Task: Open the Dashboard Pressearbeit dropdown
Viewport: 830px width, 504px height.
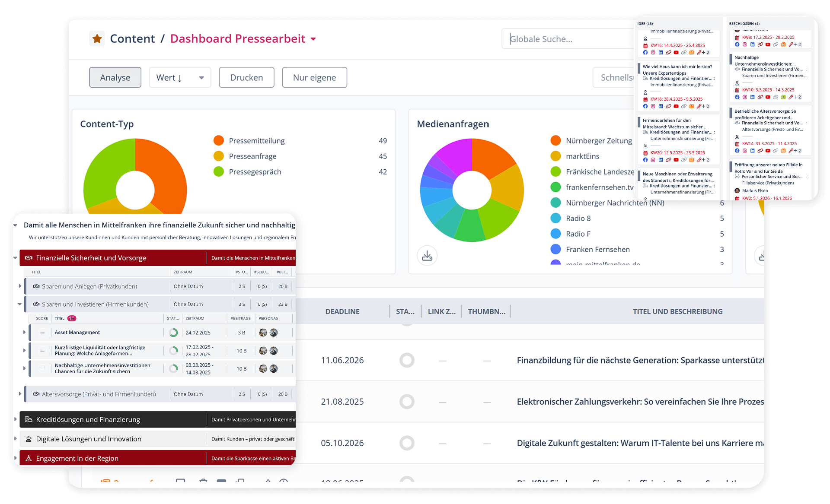Action: [313, 39]
